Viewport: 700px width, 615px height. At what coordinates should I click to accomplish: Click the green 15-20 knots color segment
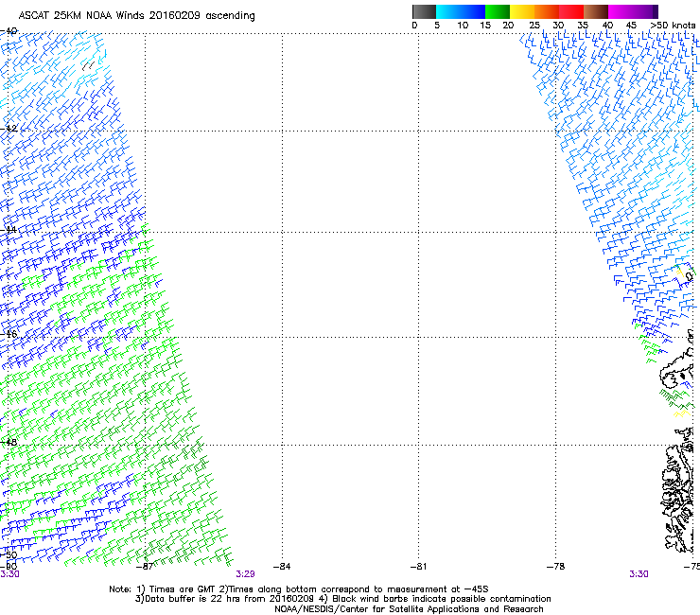(x=498, y=11)
